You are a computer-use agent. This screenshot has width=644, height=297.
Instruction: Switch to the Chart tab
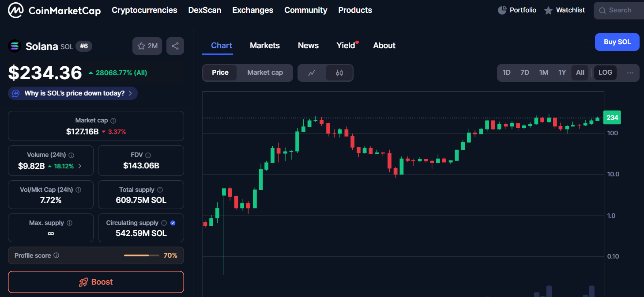pos(222,46)
